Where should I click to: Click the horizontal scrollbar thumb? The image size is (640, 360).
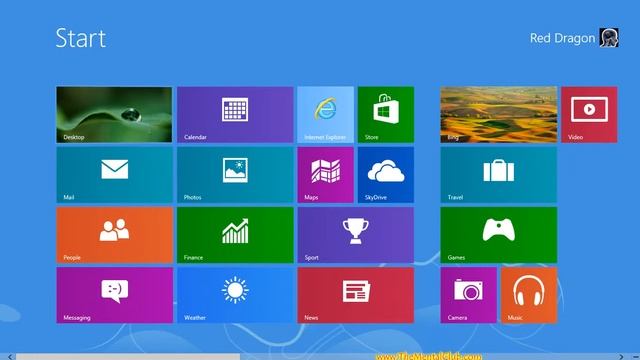tap(128, 357)
